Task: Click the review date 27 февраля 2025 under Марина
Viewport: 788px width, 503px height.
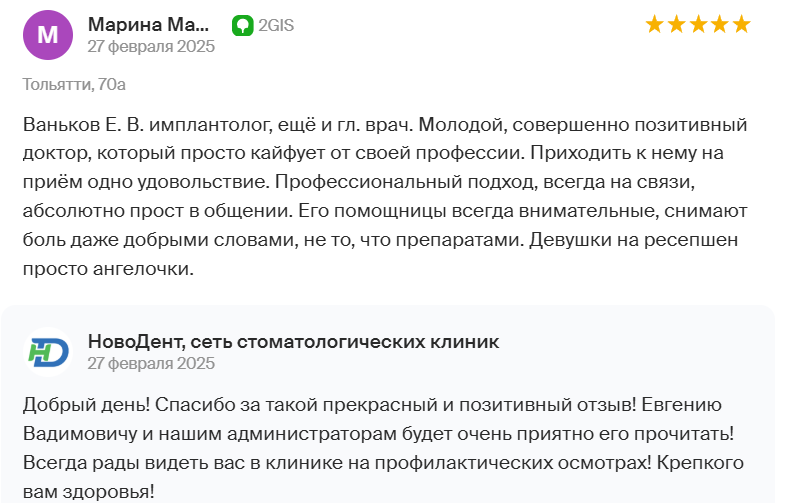Action: tap(151, 46)
